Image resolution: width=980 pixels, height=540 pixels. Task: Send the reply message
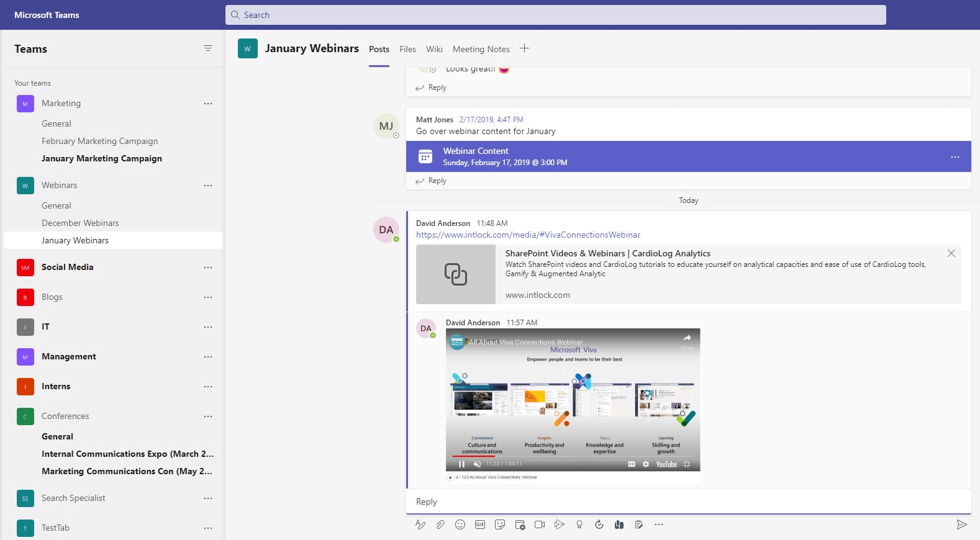[961, 524]
